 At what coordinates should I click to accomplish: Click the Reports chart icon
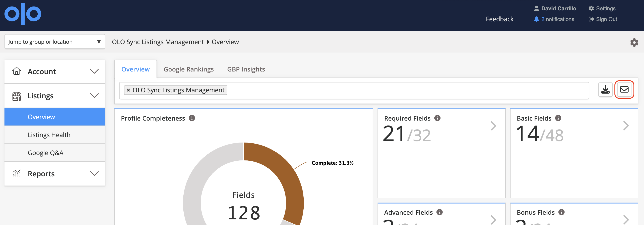(x=17, y=173)
